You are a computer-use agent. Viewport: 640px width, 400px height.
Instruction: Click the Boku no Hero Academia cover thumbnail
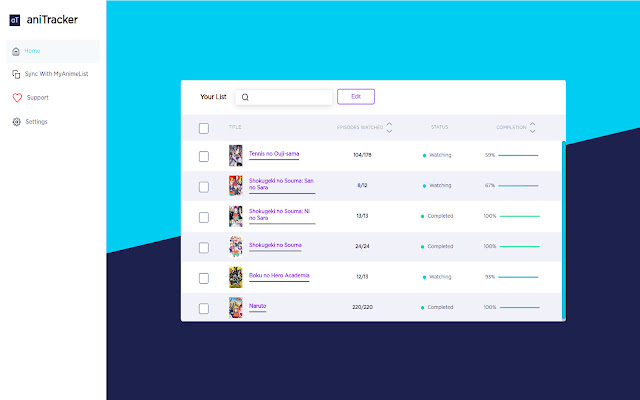[236, 277]
